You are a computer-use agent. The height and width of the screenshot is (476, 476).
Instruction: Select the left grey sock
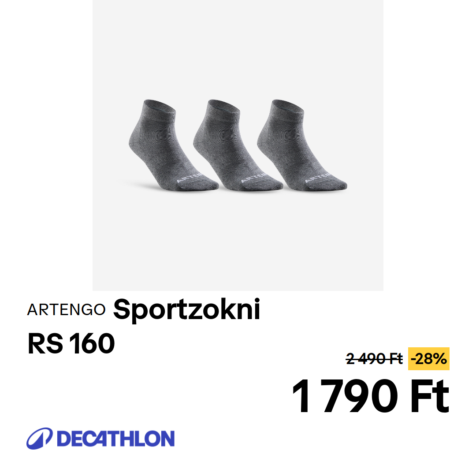[x=173, y=145]
